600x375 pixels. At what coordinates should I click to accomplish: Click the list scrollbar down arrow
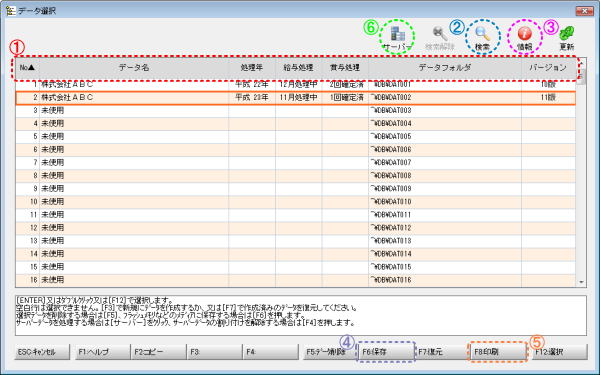click(581, 282)
